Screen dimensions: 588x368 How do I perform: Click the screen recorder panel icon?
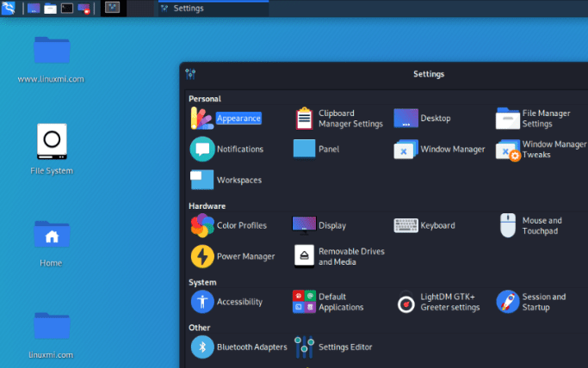[x=84, y=9]
